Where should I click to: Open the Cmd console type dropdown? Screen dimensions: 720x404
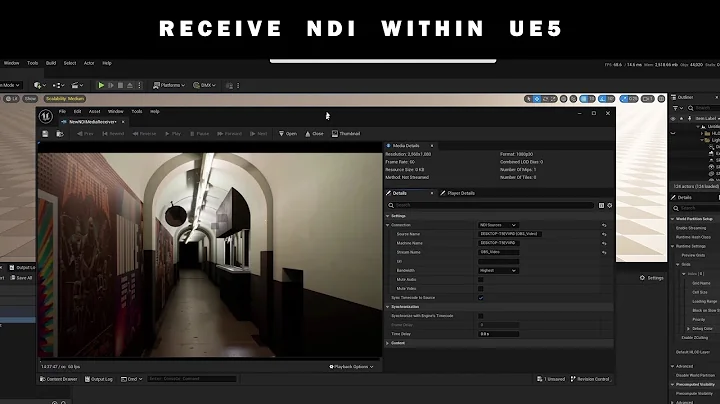tap(132, 379)
